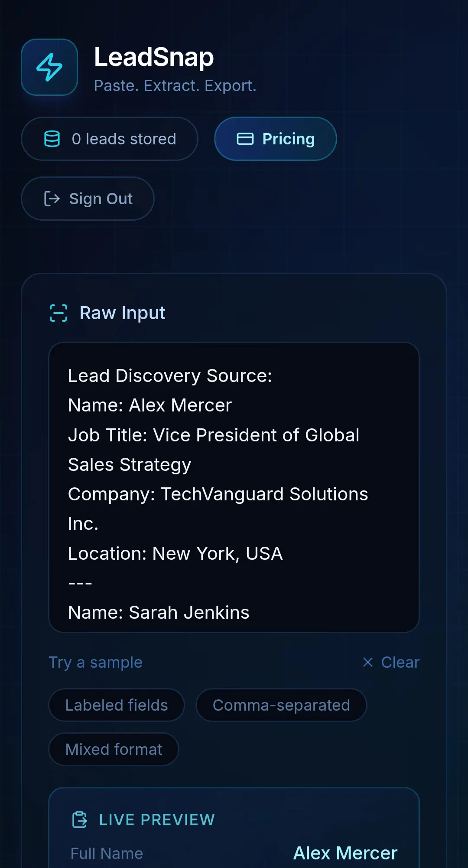Click the Raw Input heading

click(x=122, y=313)
